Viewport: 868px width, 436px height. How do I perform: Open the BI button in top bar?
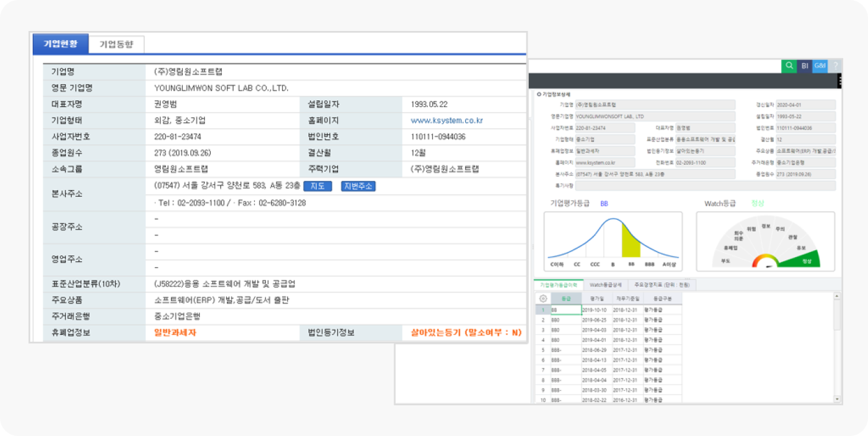coord(804,66)
